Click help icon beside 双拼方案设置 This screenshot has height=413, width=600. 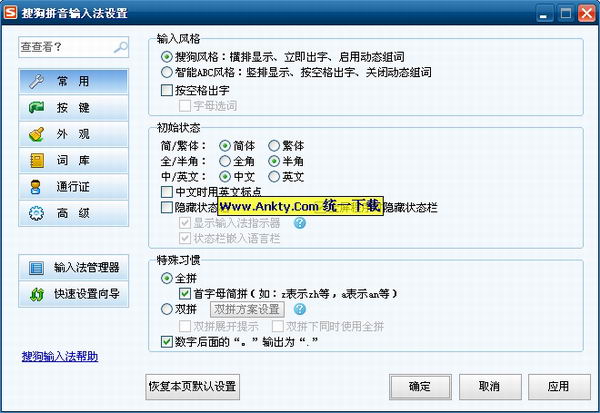tap(300, 309)
